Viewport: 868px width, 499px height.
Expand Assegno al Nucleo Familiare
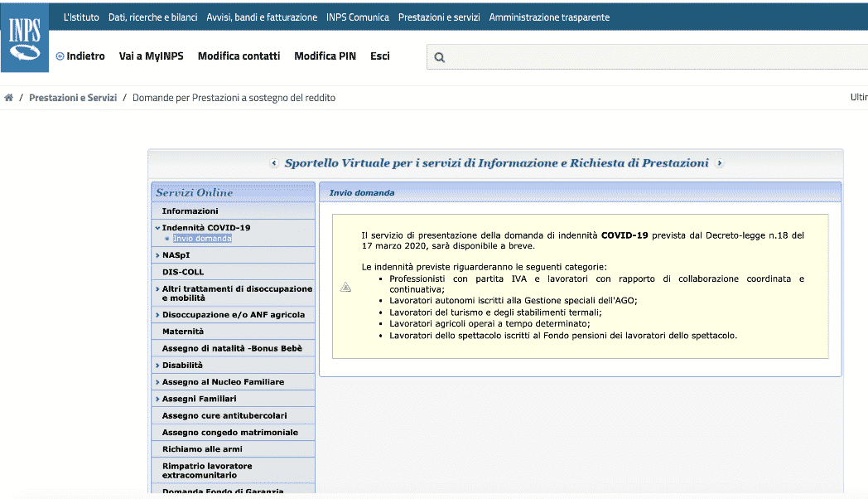pyautogui.click(x=233, y=382)
